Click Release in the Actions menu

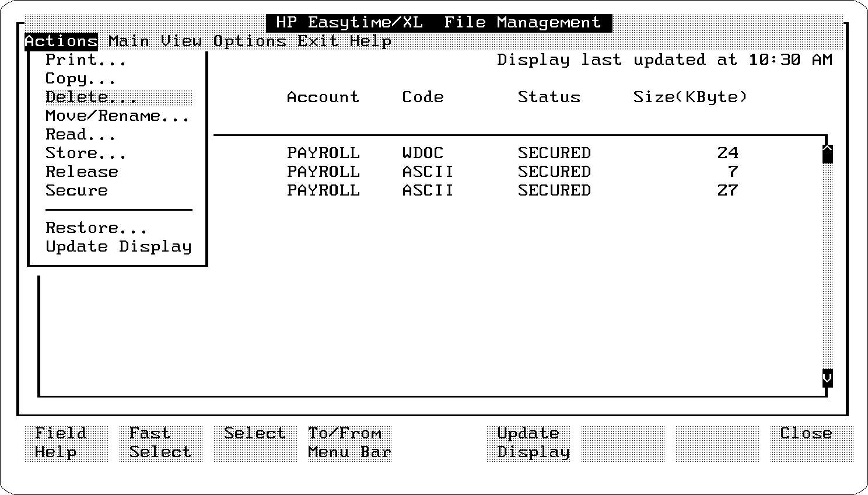click(x=82, y=172)
